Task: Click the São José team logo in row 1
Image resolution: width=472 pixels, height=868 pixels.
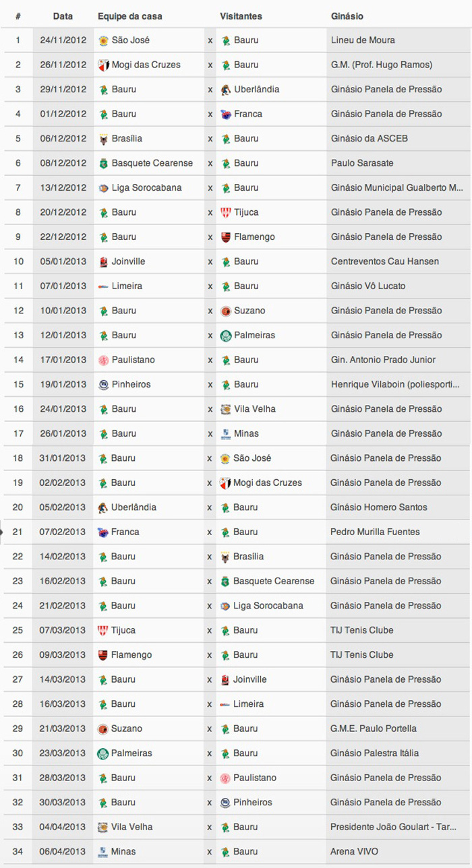Action: [103, 40]
